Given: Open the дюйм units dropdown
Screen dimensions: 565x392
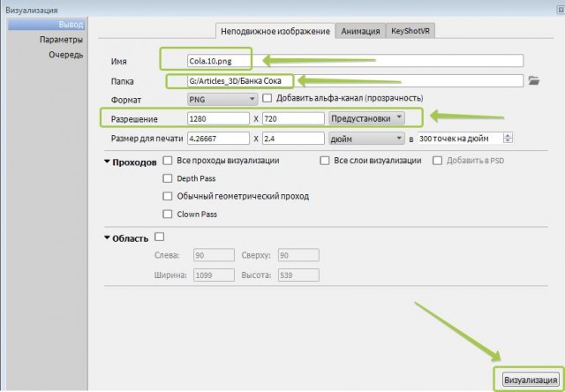Looking at the screenshot, I should click(366, 139).
